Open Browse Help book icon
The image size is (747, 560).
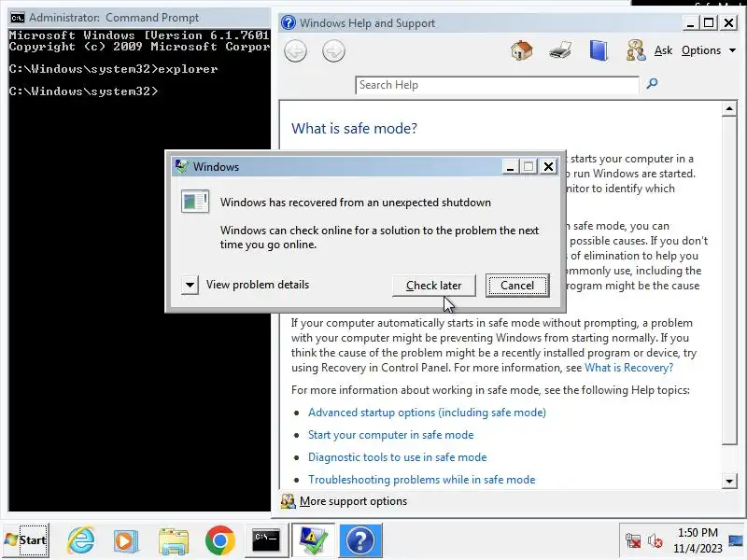[x=599, y=50]
